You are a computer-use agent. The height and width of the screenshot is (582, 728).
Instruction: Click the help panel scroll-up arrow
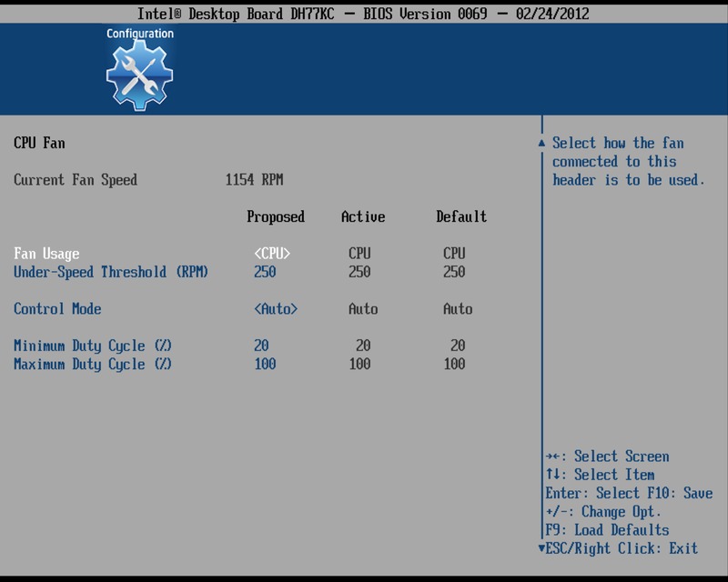[x=542, y=144]
